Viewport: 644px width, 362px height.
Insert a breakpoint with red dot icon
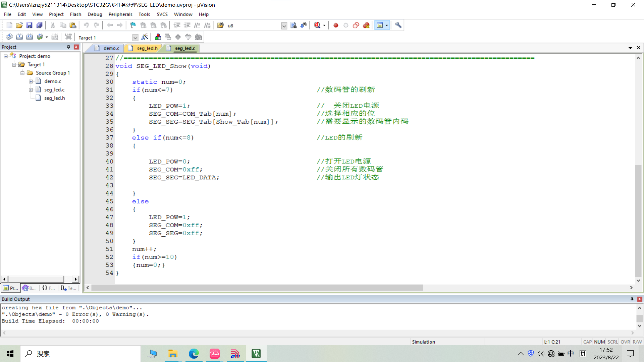click(336, 25)
